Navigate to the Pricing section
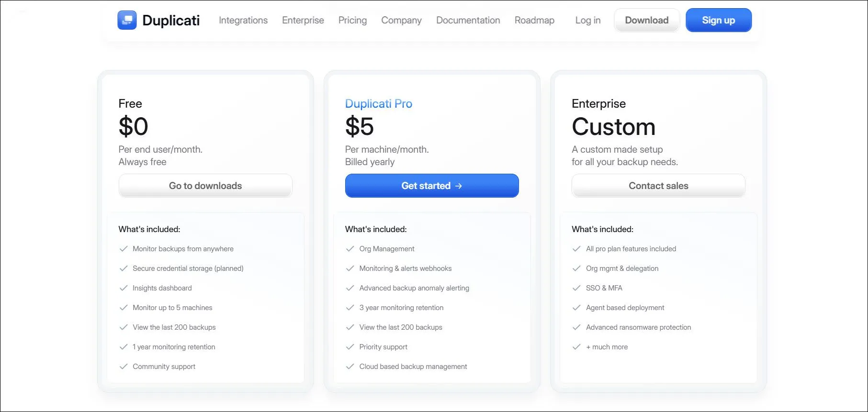868x412 pixels. [352, 20]
